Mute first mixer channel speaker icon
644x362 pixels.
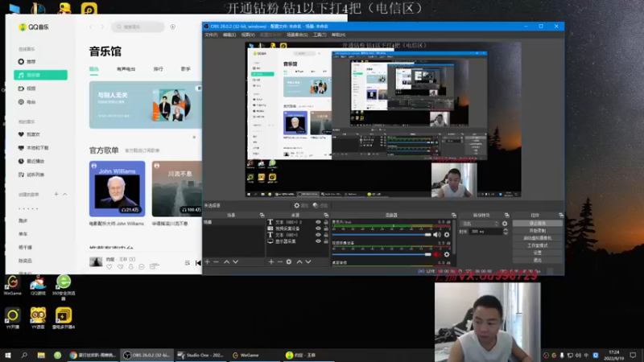437,235
